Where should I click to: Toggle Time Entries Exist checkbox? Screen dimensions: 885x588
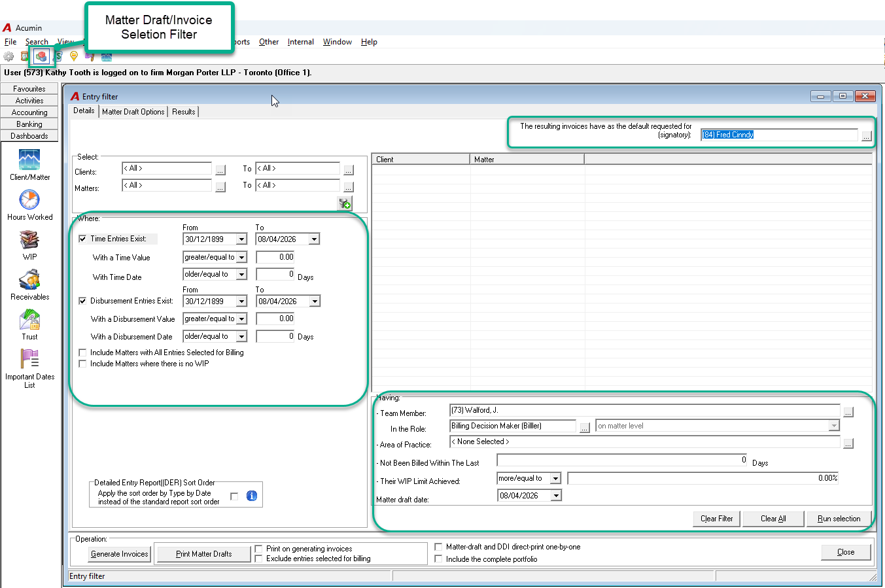pos(82,239)
